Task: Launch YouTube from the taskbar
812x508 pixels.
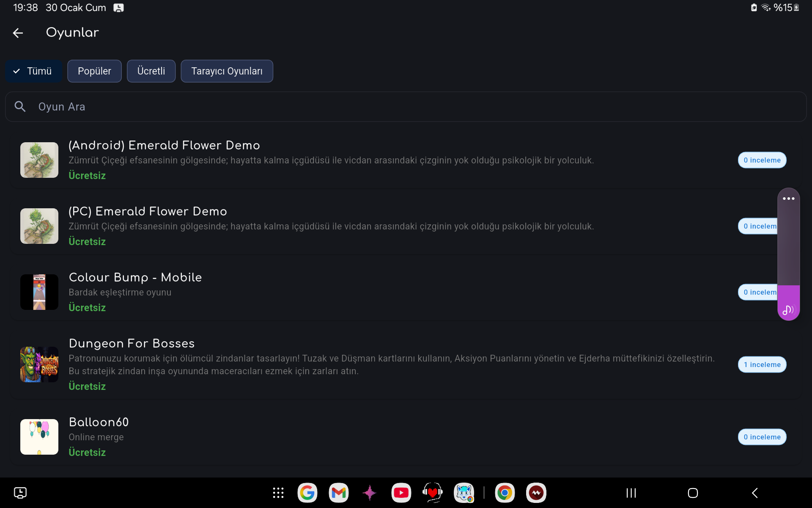Action: click(x=401, y=493)
